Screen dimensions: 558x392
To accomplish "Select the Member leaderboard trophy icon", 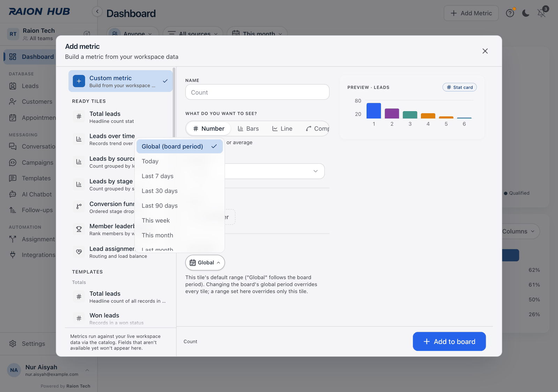I will [79, 229].
